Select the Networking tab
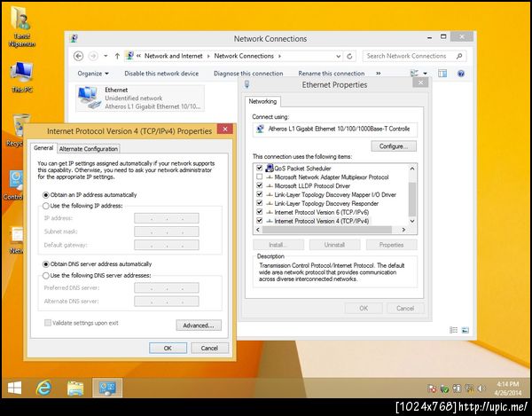Screen dimensions: 532x416 point(262,101)
